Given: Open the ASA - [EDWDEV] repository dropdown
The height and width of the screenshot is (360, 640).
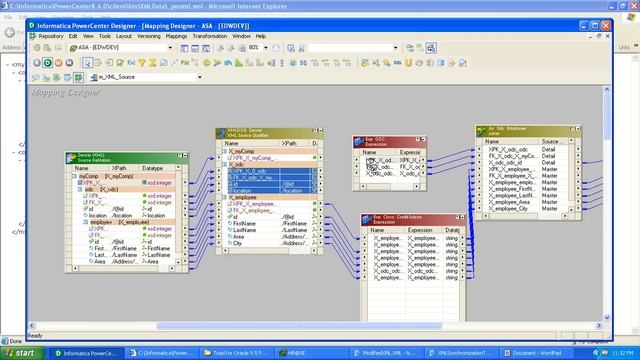Looking at the screenshot, I should tap(170, 48).
